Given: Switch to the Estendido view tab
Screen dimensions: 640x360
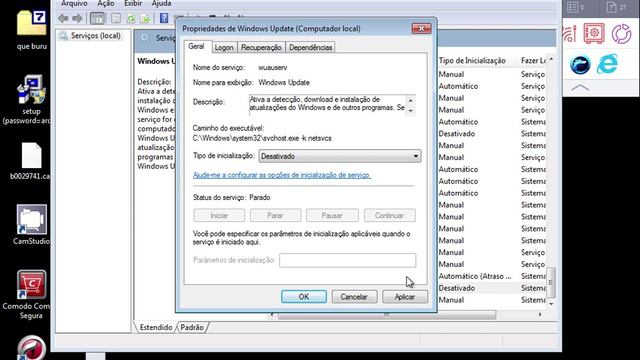Looking at the screenshot, I should pos(156,327).
